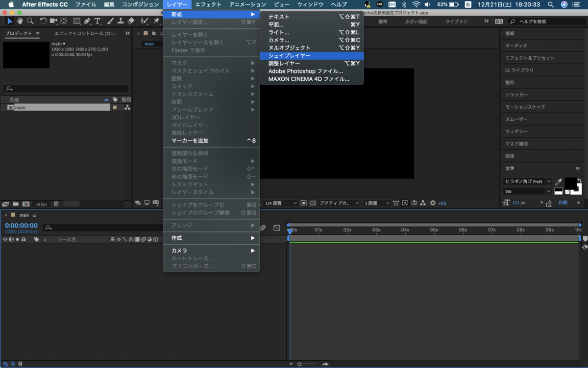This screenshot has width=588, height=368.
Task: Select the Roto Brush tool
Action: [x=144, y=21]
